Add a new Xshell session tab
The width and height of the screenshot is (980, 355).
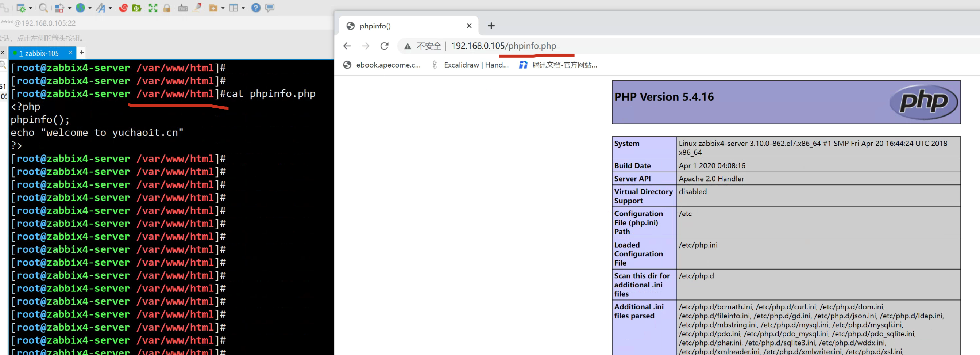(x=81, y=53)
